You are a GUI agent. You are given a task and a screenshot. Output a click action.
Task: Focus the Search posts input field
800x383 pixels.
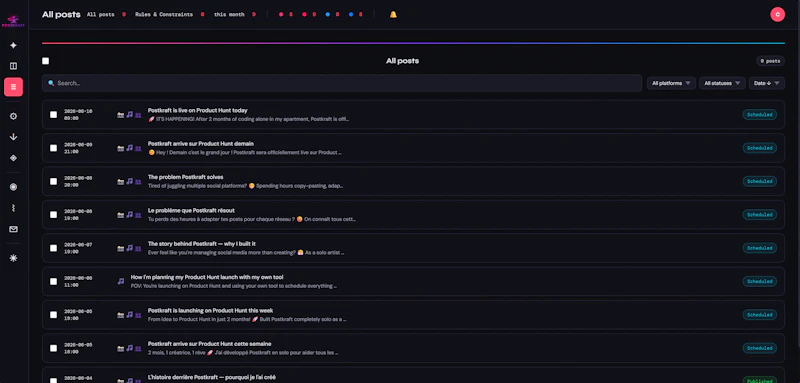click(342, 83)
